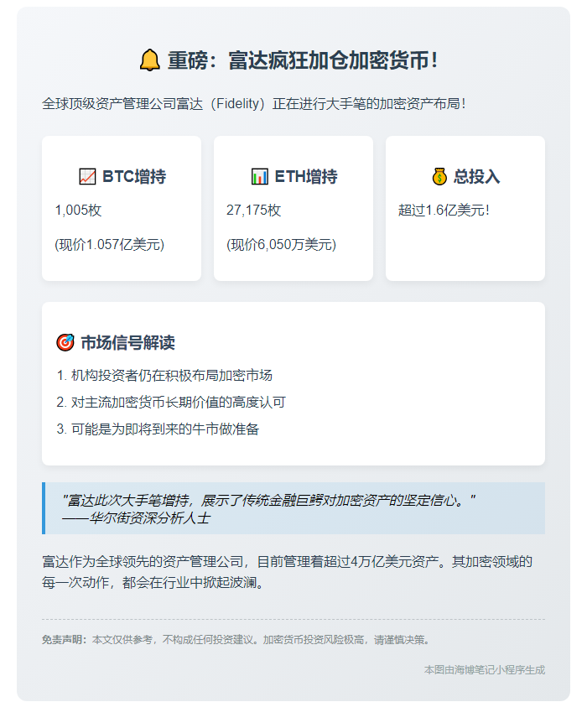Click the rising chart icon next to BTC增持

point(87,176)
